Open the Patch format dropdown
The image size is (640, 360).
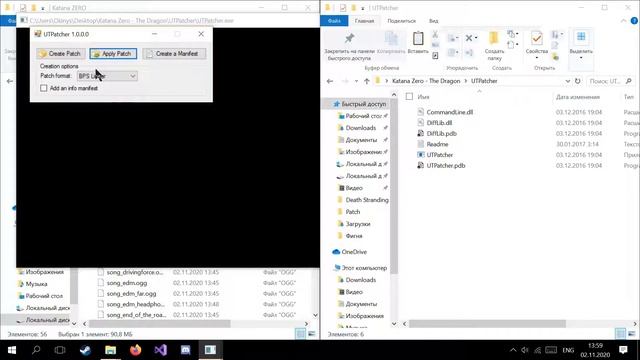107,76
